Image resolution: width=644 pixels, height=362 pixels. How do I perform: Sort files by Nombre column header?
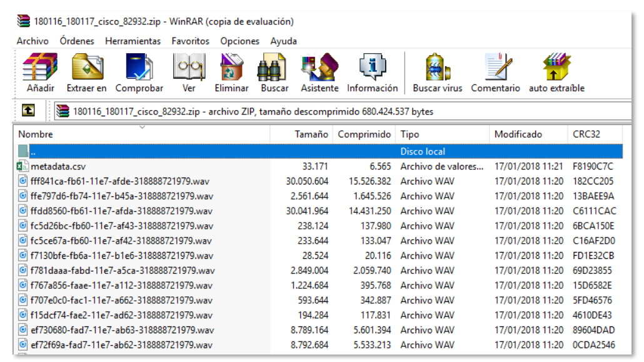(x=143, y=134)
